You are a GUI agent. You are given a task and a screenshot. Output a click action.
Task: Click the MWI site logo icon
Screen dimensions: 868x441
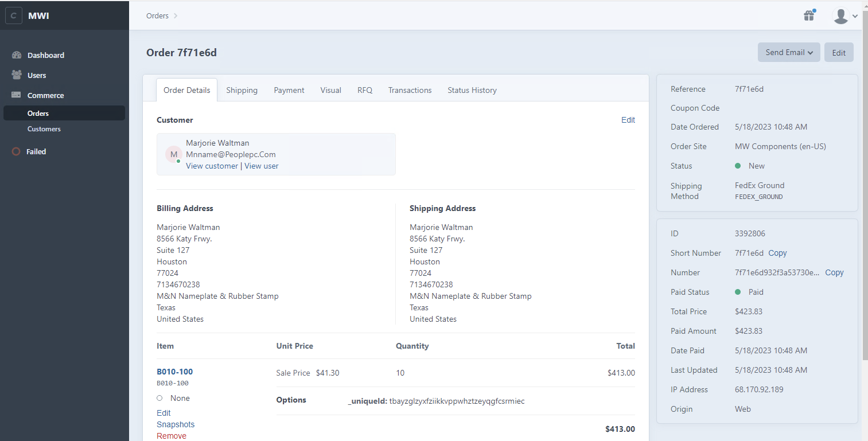[x=14, y=15]
